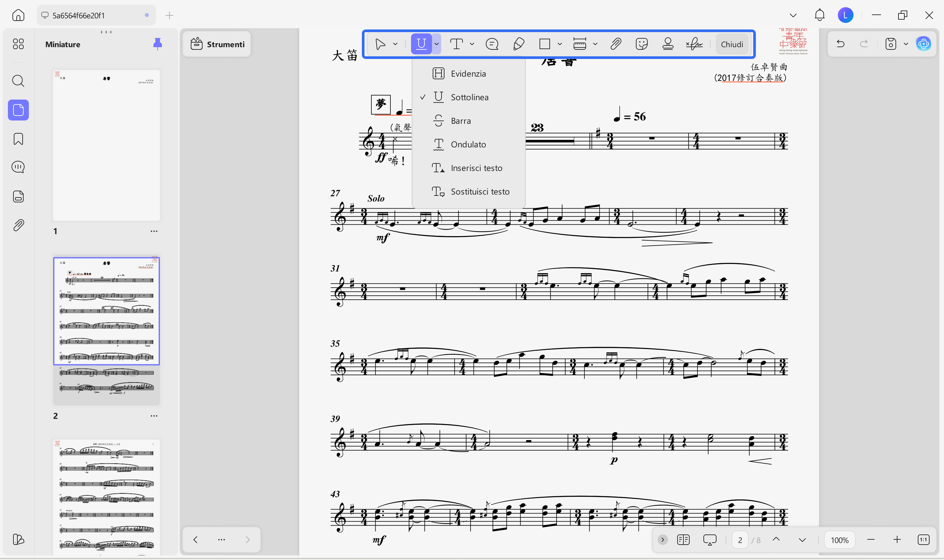Choose Barra strikethrough option
This screenshot has width=944, height=560.
pos(468,121)
